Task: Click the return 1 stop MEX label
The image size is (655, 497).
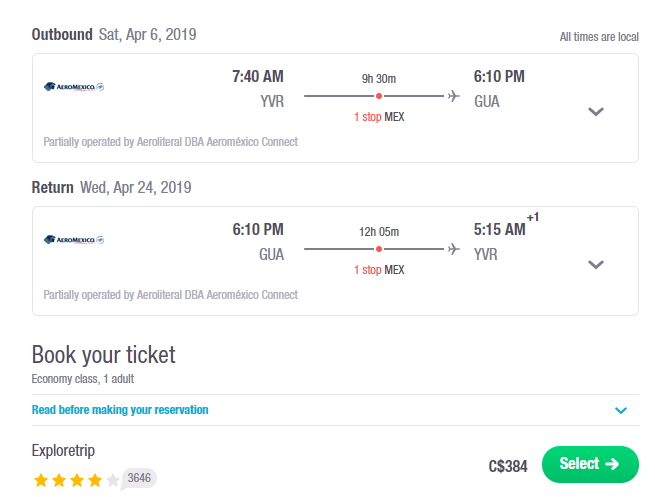Action: 379,270
